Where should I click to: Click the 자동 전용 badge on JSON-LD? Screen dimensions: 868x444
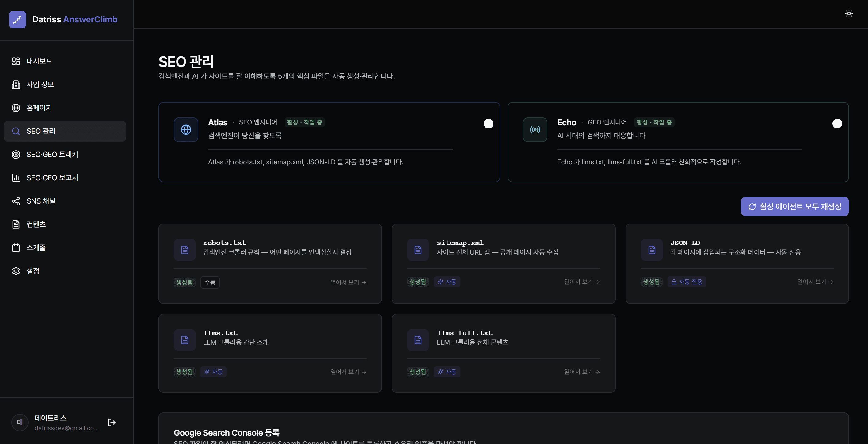tap(687, 282)
